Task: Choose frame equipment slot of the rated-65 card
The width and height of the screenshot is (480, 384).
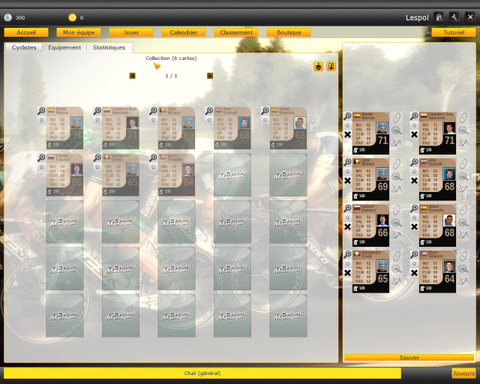Action: coord(397,281)
